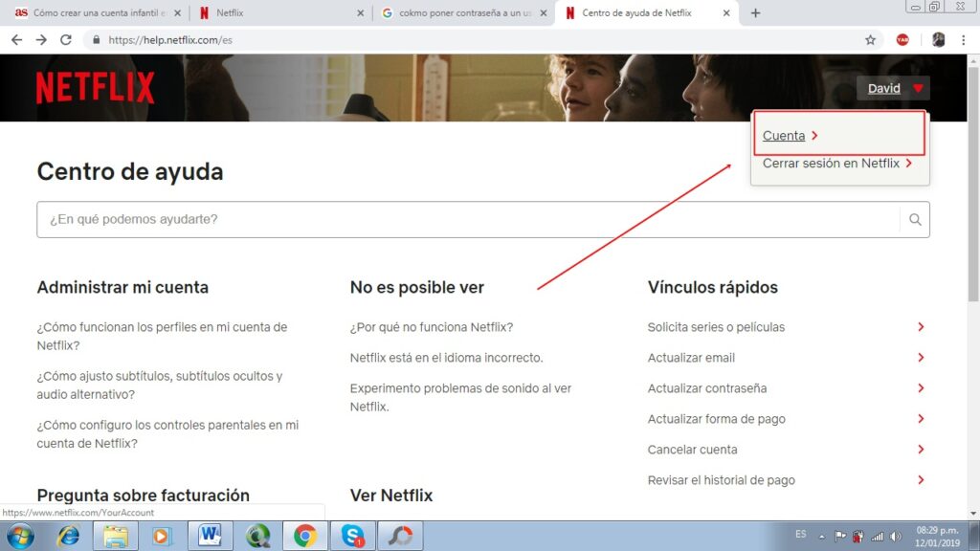The width and height of the screenshot is (980, 551).
Task: Open a new browser tab
Action: click(x=755, y=13)
